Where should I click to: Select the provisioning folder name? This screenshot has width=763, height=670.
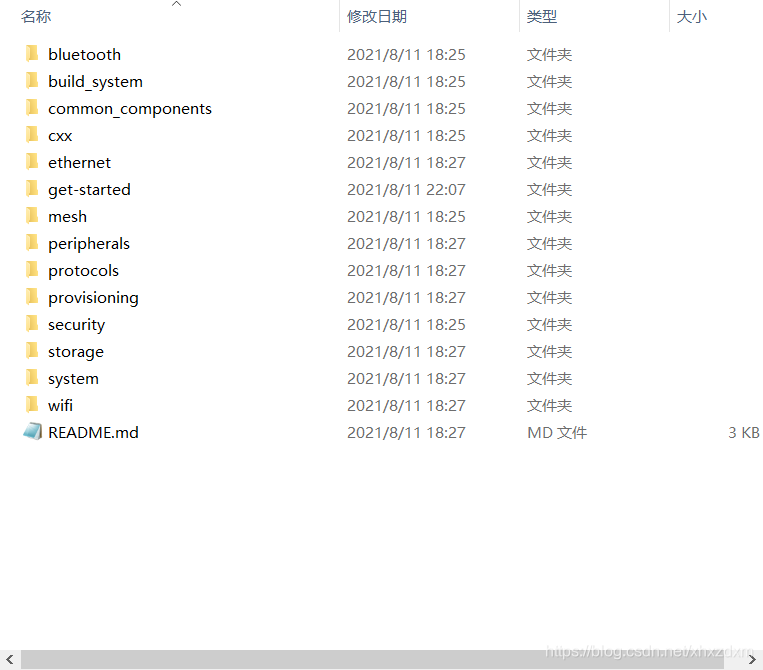point(93,298)
